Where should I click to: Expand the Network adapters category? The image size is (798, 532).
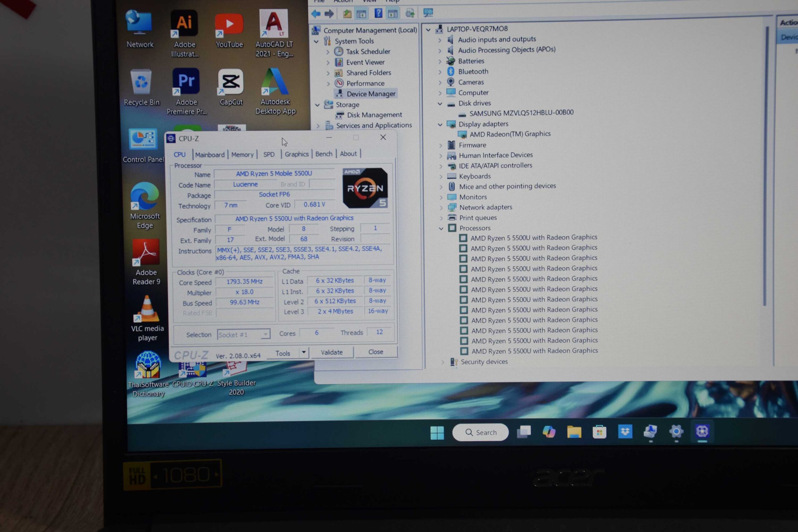441,208
